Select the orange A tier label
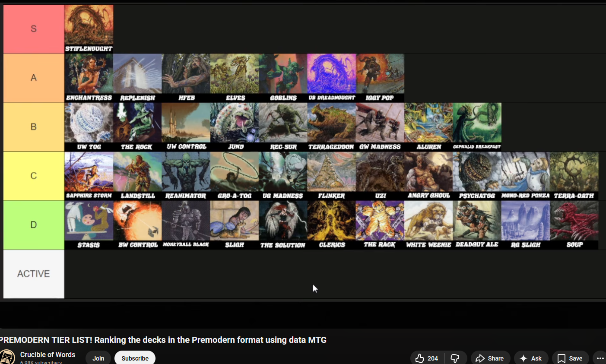The height and width of the screenshot is (364, 606). 34,78
